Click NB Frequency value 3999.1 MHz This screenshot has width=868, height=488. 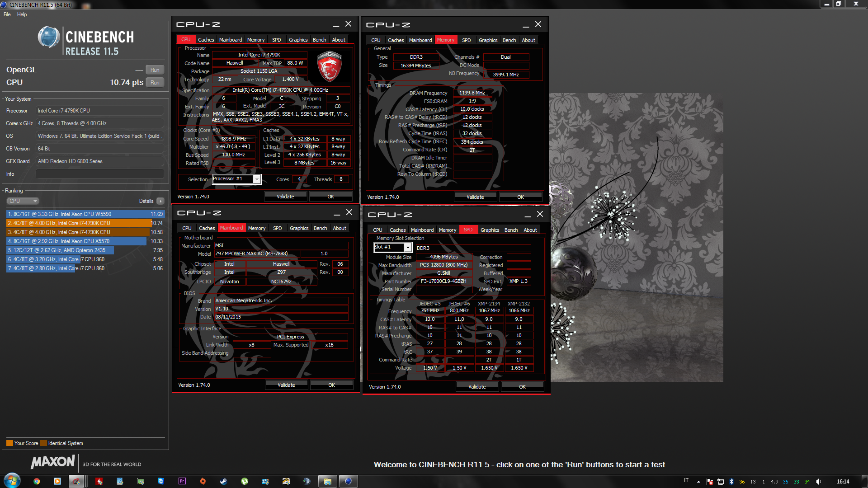[x=506, y=75]
